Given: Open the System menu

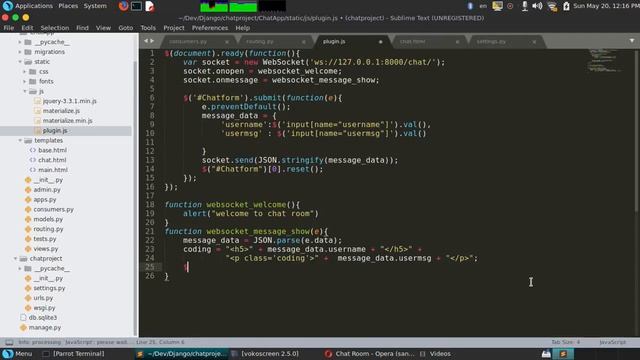Looking at the screenshot, I should coord(95,6).
